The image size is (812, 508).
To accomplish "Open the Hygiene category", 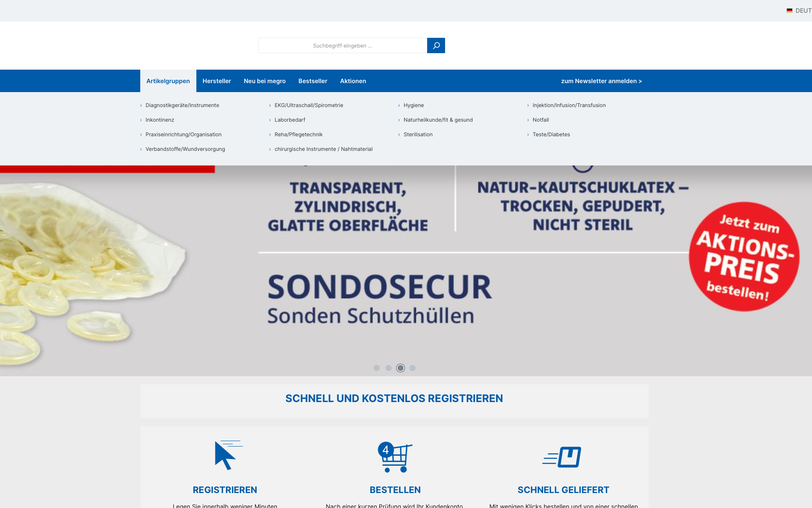I will [x=414, y=105].
